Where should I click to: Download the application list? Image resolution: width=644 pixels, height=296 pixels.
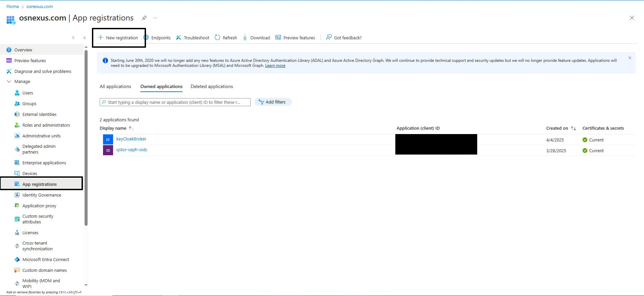point(256,38)
